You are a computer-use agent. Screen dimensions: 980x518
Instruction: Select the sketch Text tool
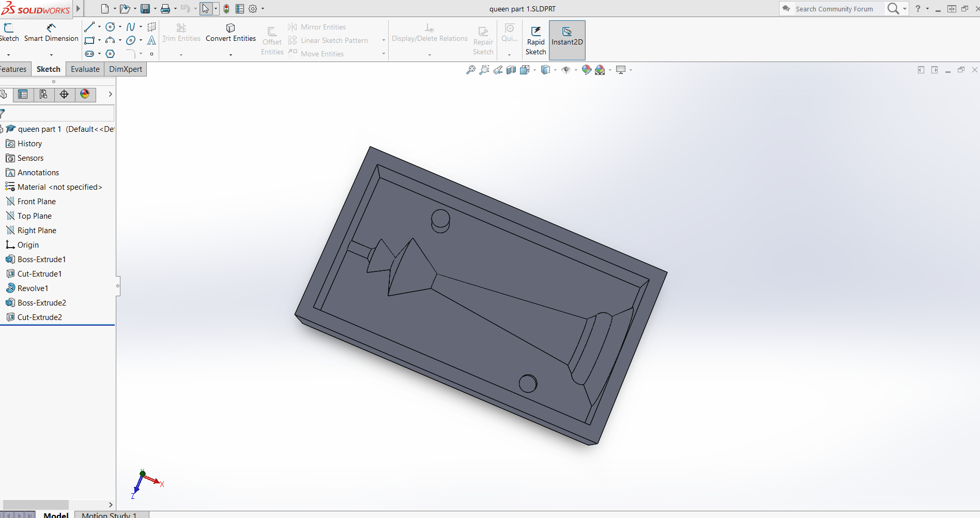point(151,40)
